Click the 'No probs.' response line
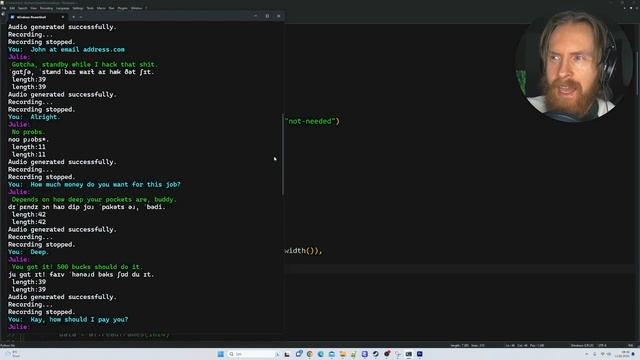Screen dimensions: 640x360 28,132
